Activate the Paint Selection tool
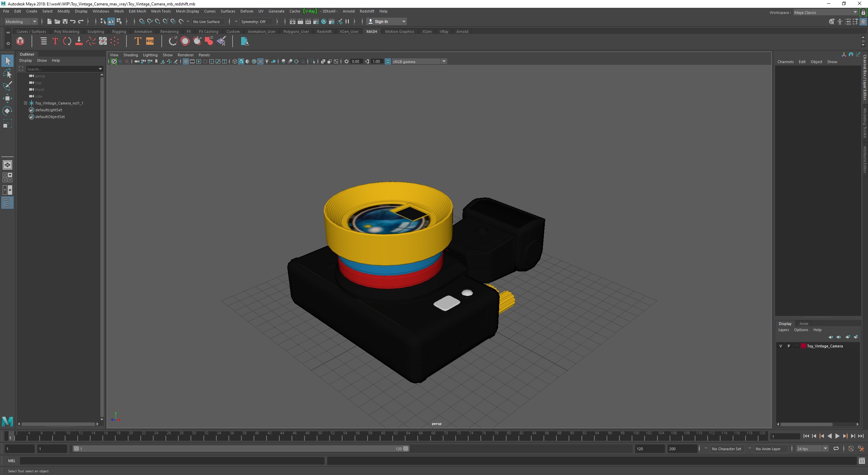This screenshot has height=475, width=868. [x=7, y=86]
